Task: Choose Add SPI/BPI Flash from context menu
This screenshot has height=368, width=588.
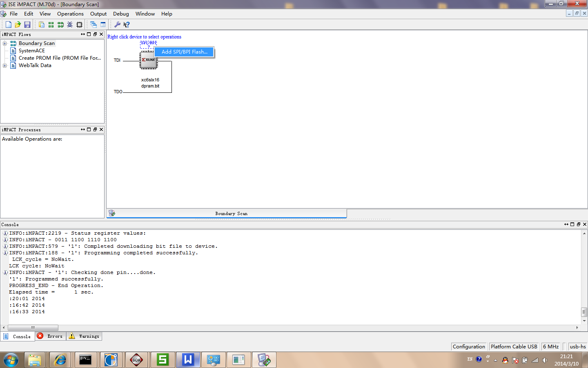Action: pos(184,52)
